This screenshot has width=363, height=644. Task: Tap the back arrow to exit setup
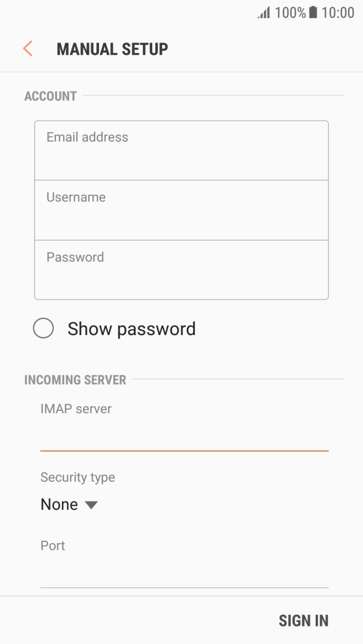(x=27, y=48)
